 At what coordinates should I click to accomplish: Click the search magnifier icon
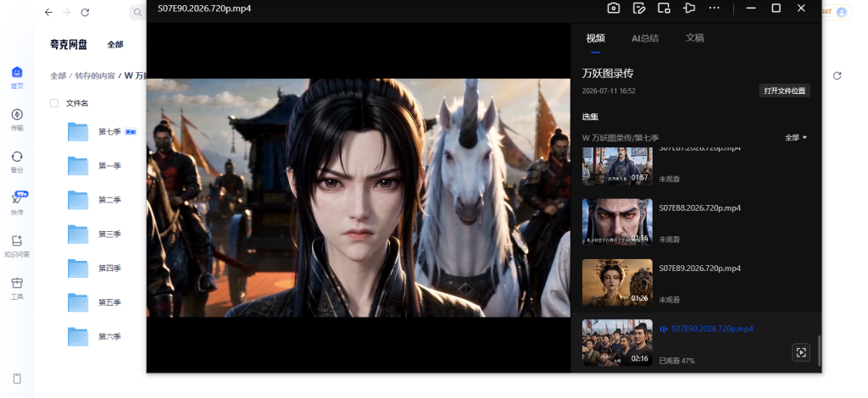137,12
